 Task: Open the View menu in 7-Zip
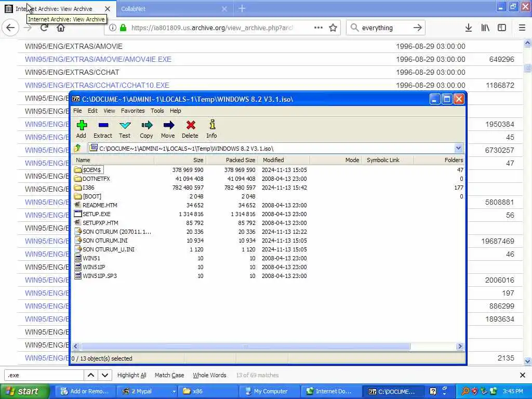coord(109,111)
